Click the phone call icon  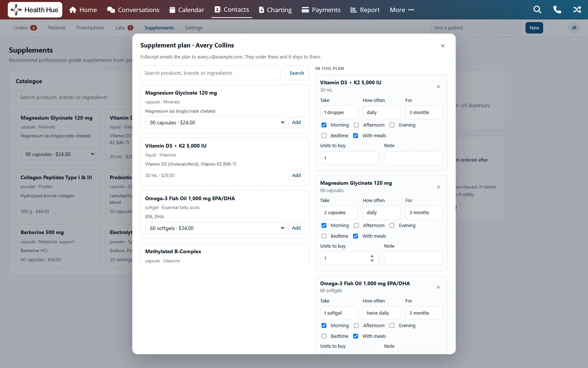click(557, 10)
